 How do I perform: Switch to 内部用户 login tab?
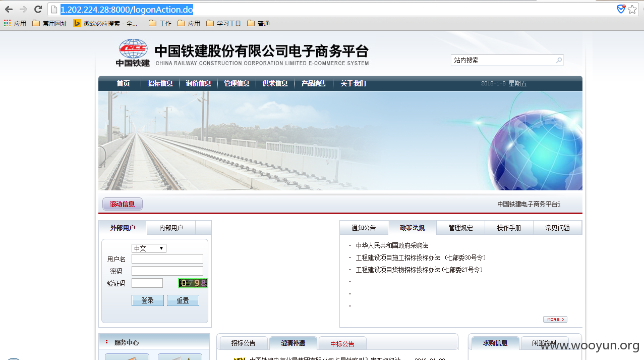171,228
